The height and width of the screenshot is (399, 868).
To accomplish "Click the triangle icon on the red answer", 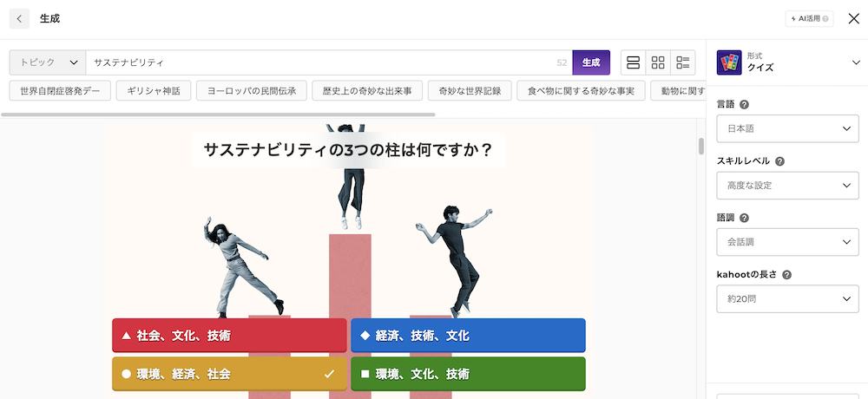I will [x=126, y=336].
